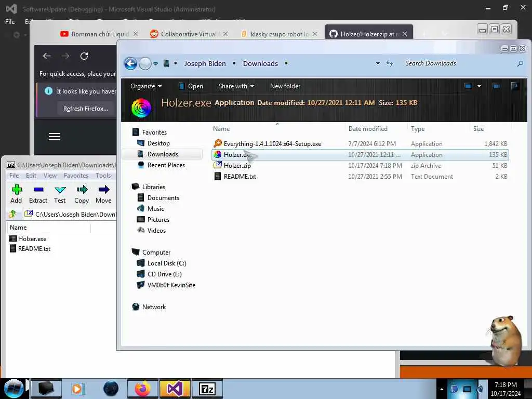Click Favorites in the navigation pane
Viewport: 532px width, 399px height.
[x=154, y=132]
